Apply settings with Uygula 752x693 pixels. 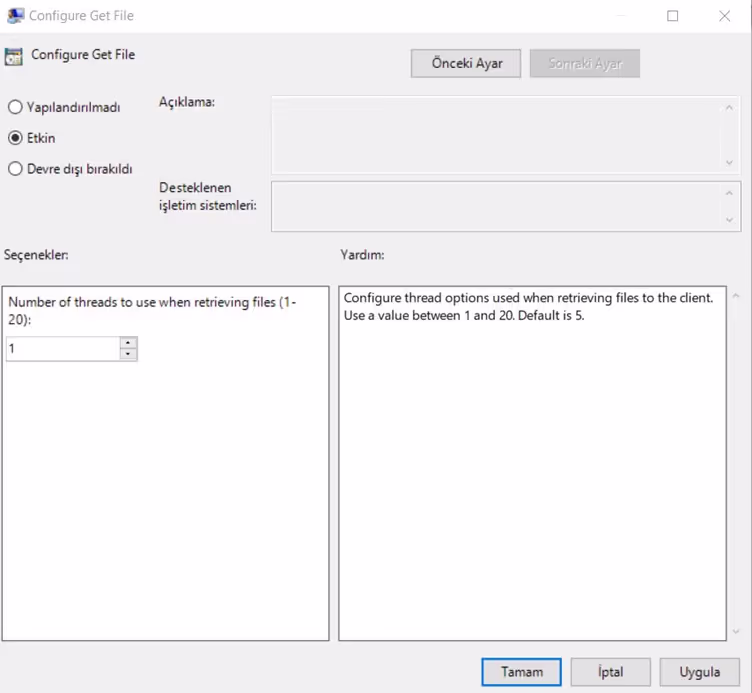[x=700, y=672]
